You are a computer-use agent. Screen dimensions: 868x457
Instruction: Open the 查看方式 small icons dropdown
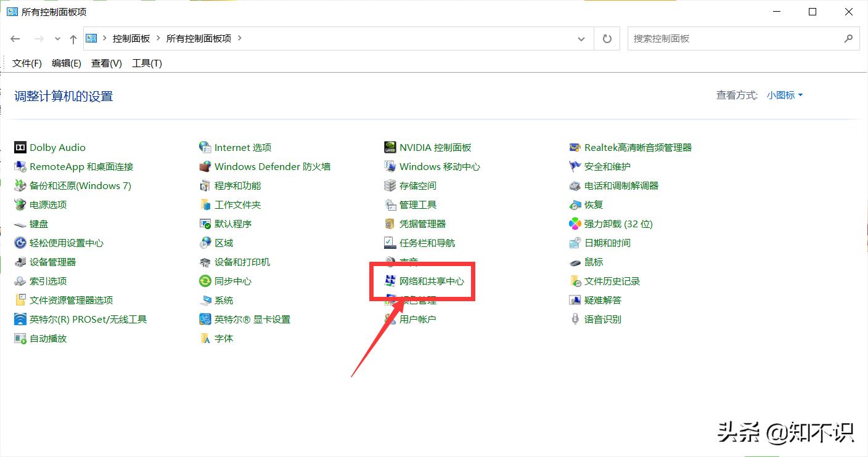point(782,95)
